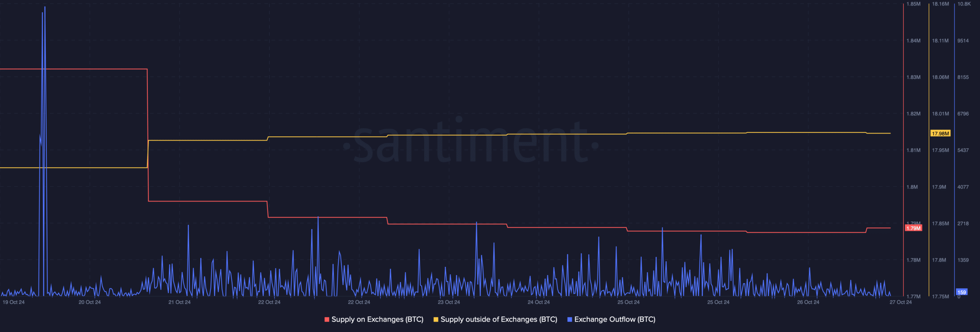980x332 pixels.
Task: Click the 1.82M red axis value
Action: [913, 114]
